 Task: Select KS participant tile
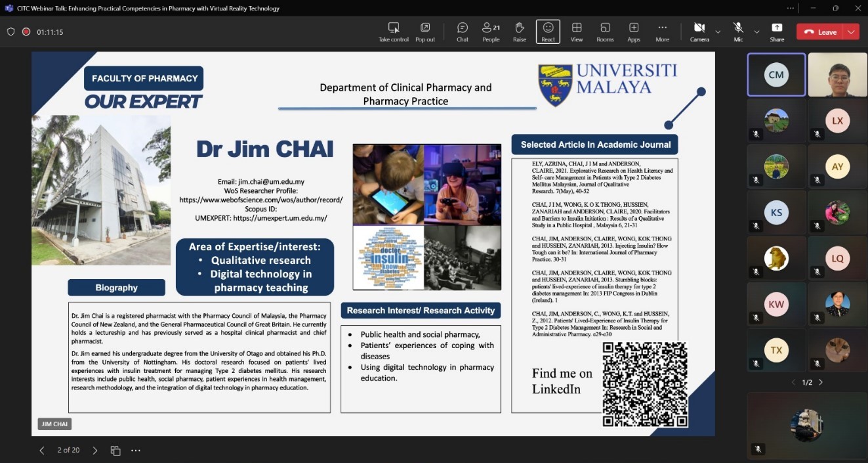[x=776, y=213]
